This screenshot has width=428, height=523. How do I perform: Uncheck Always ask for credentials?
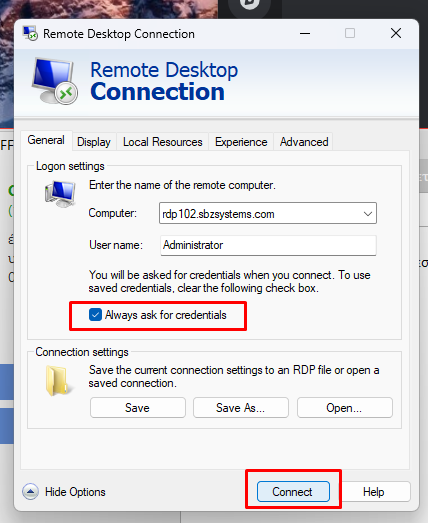tap(95, 315)
